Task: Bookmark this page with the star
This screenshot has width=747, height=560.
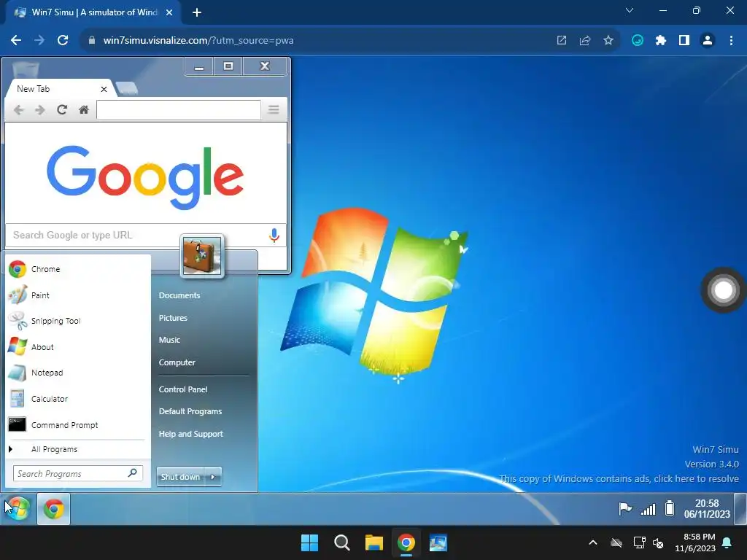Action: [608, 41]
